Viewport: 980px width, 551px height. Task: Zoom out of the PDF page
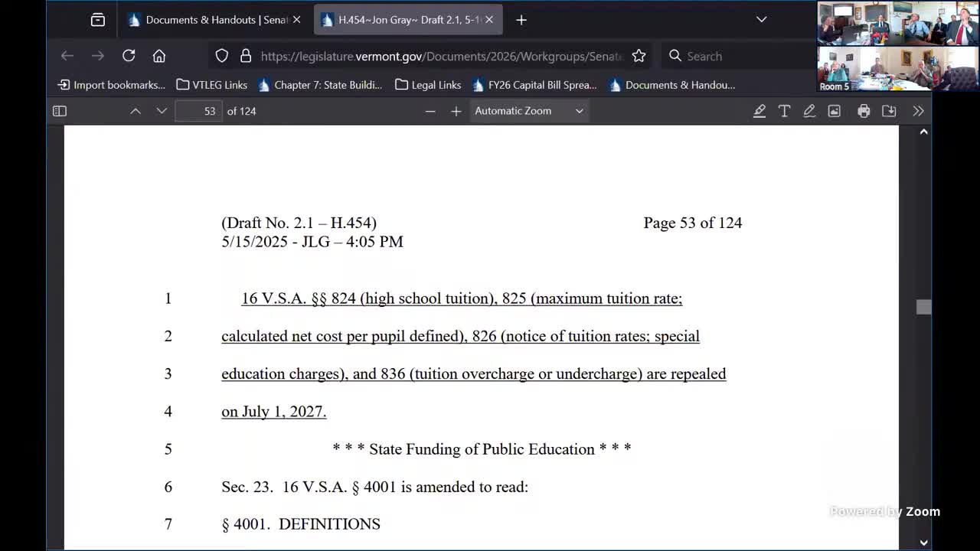tap(430, 111)
